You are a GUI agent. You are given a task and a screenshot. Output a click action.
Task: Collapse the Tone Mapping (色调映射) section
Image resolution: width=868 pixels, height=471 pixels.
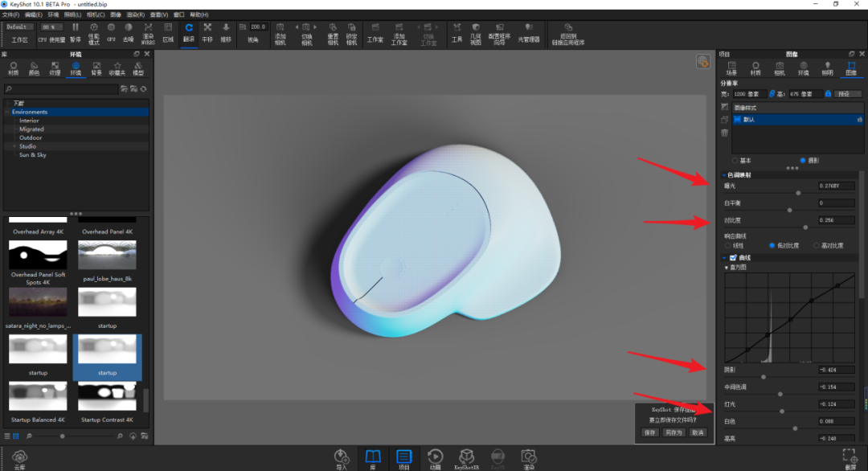(x=724, y=175)
